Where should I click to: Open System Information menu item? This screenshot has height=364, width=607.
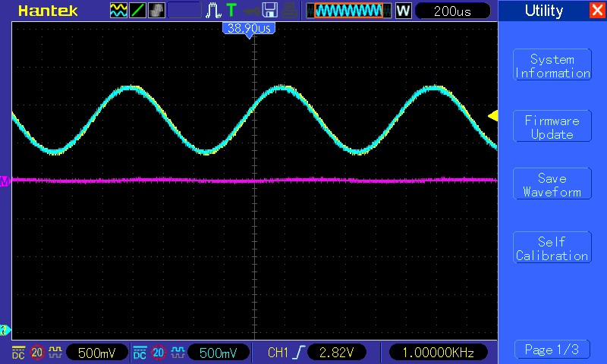(x=552, y=66)
